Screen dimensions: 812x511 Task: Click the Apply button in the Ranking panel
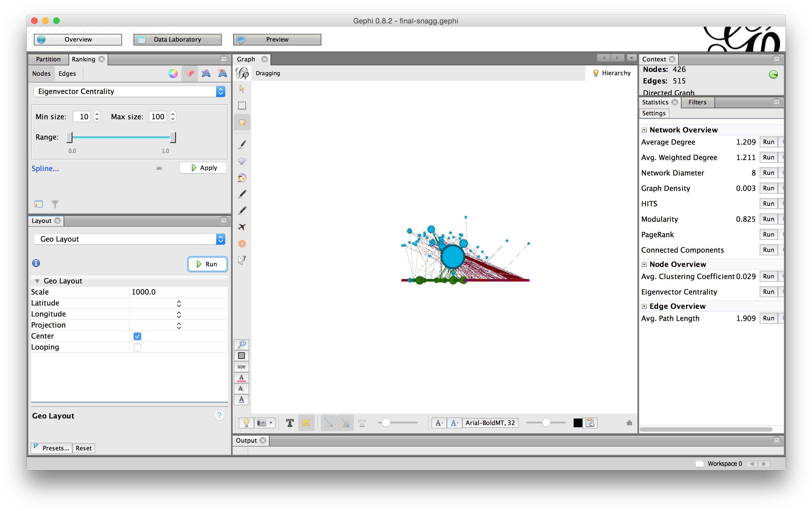[x=203, y=168]
